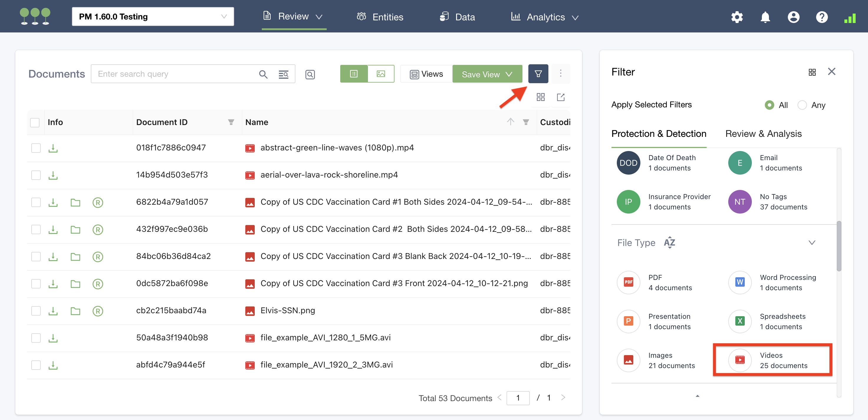Switch to image thumbnail view
Viewport: 868px width, 420px height.
[381, 74]
